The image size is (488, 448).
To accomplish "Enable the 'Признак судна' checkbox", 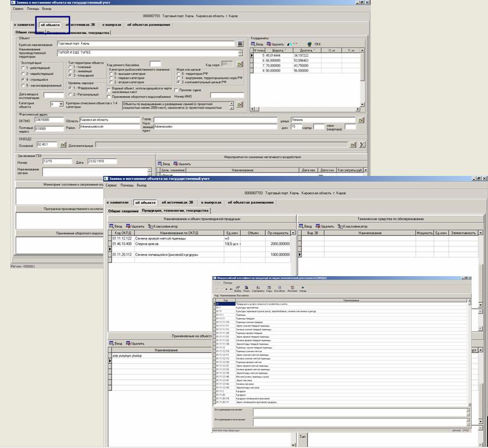I will (177, 90).
